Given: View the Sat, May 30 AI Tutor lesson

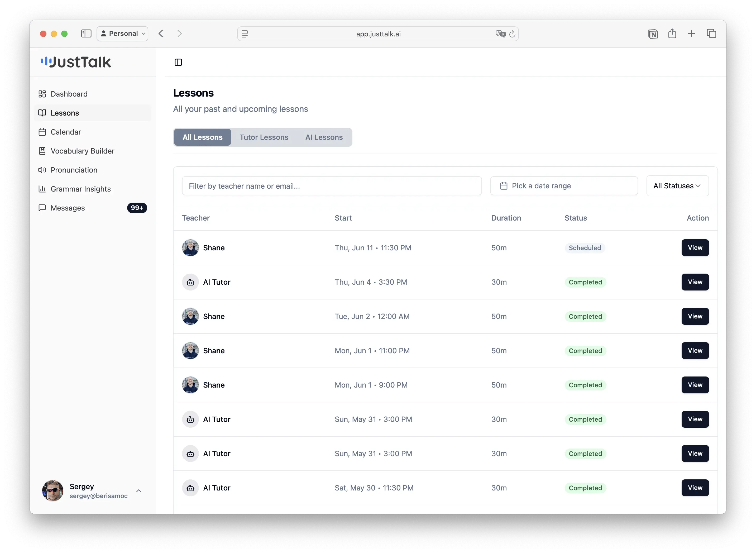Looking at the screenshot, I should coord(695,488).
